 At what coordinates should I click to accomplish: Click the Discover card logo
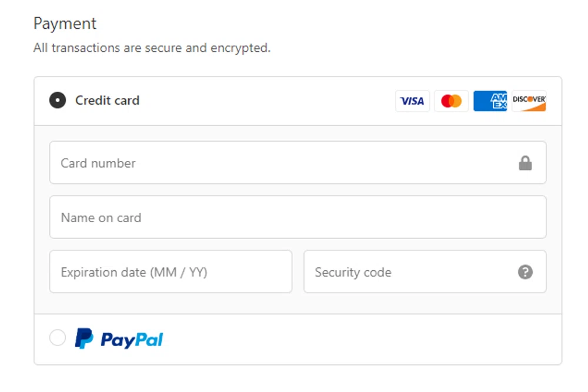529,101
